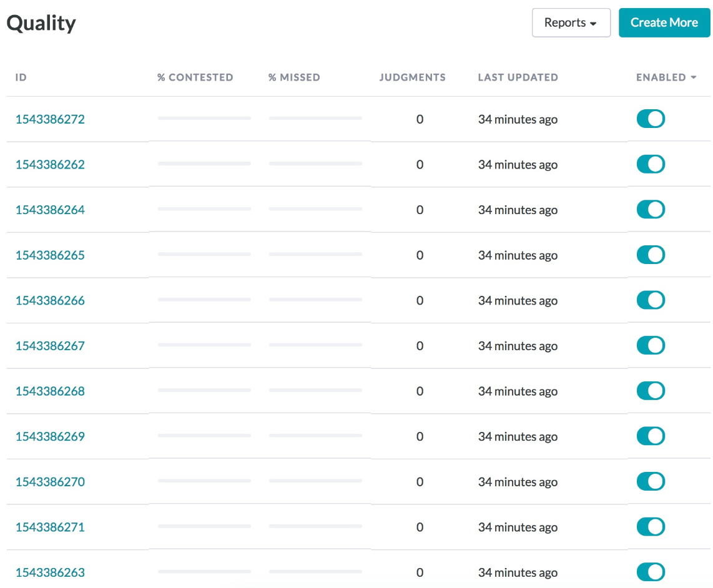713x588 pixels.
Task: Open the Reports dropdown
Action: pyautogui.click(x=570, y=22)
